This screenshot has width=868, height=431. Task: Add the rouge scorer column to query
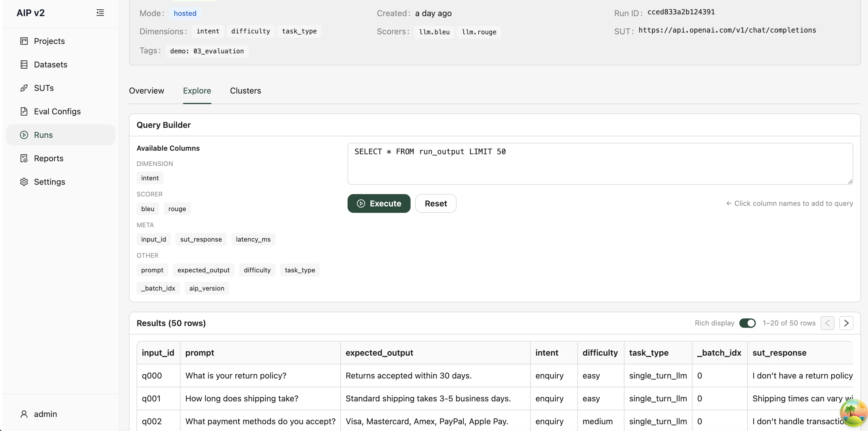tap(177, 209)
